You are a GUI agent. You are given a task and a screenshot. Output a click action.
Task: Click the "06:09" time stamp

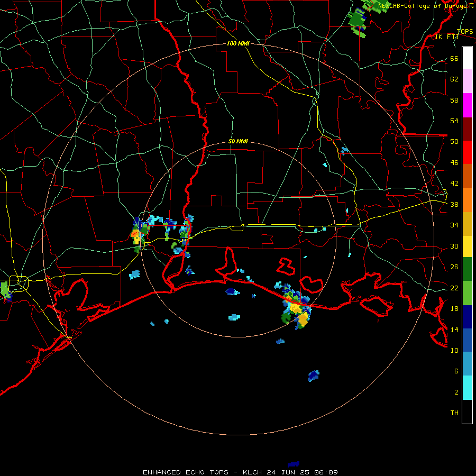click(327, 472)
